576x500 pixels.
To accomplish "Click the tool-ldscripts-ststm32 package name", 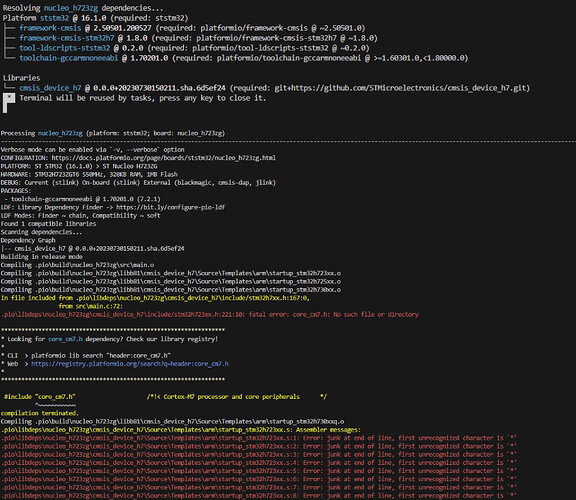I will pyautogui.click(x=65, y=48).
